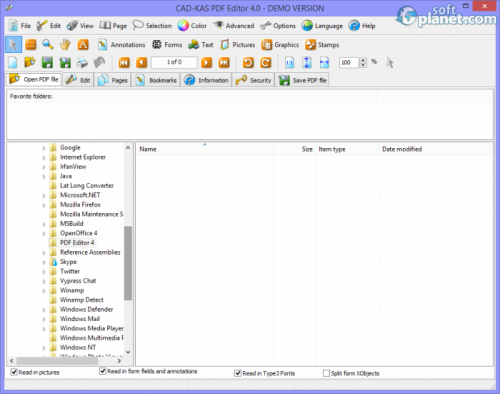This screenshot has width=500, height=394.
Task: Go to the last page arrow icon
Action: (x=224, y=62)
